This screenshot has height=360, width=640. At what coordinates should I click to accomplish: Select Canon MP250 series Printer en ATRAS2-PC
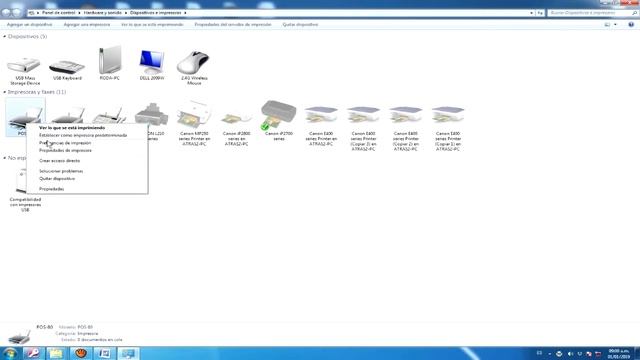click(194, 124)
